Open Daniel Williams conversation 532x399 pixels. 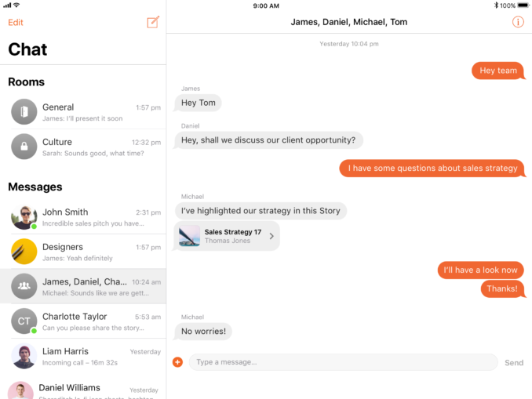[83, 389]
